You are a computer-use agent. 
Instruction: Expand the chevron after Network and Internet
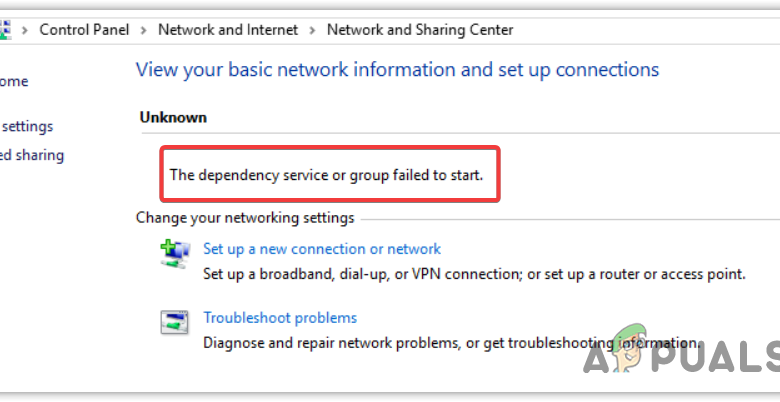pos(313,30)
